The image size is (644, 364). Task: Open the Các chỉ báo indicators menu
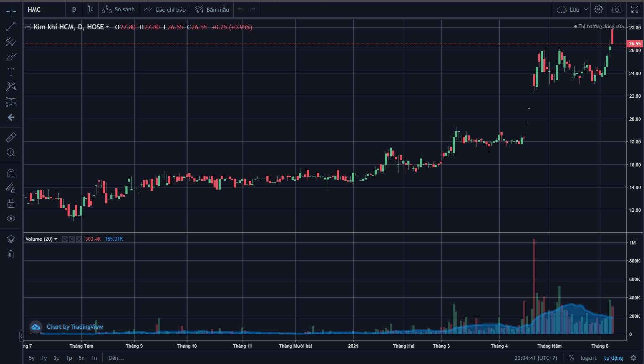165,9
